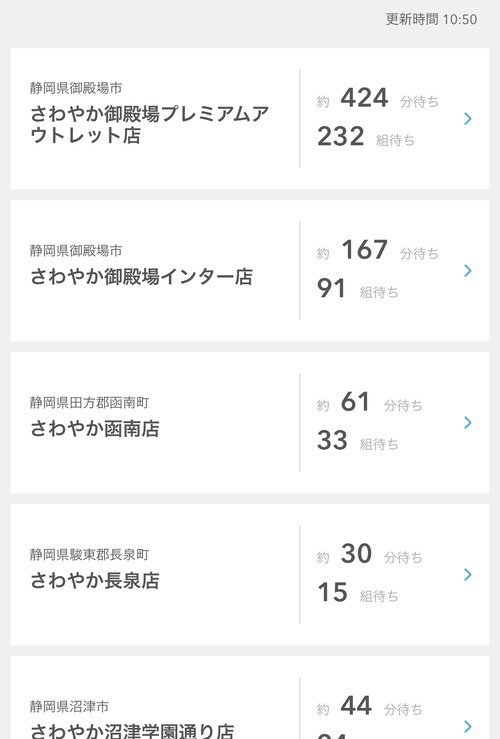Tap the 静岡県田方郡函南町 address text
This screenshot has width=500, height=739.
pos(89,402)
